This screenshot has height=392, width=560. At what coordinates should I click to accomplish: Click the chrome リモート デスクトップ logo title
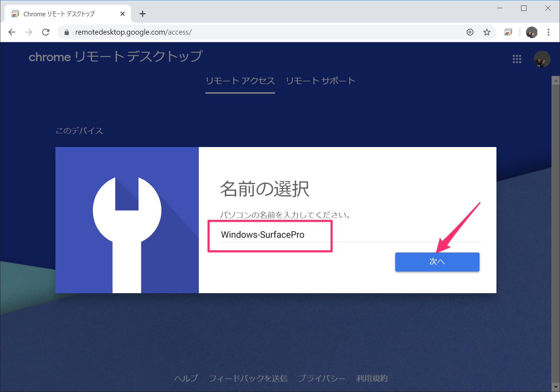click(x=116, y=57)
